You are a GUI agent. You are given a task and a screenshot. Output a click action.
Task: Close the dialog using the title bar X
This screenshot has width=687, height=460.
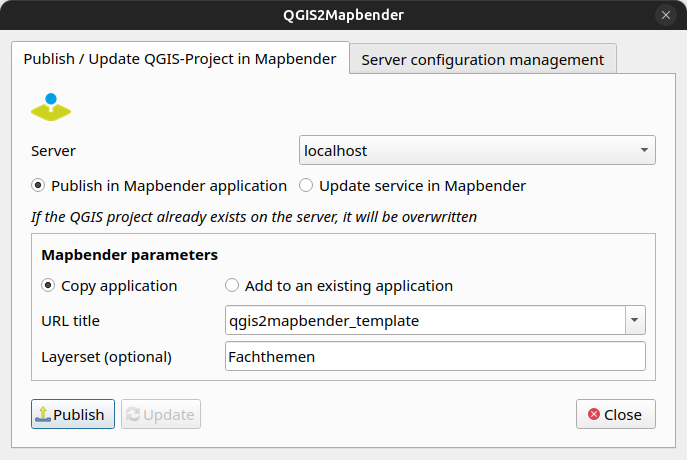(665, 15)
